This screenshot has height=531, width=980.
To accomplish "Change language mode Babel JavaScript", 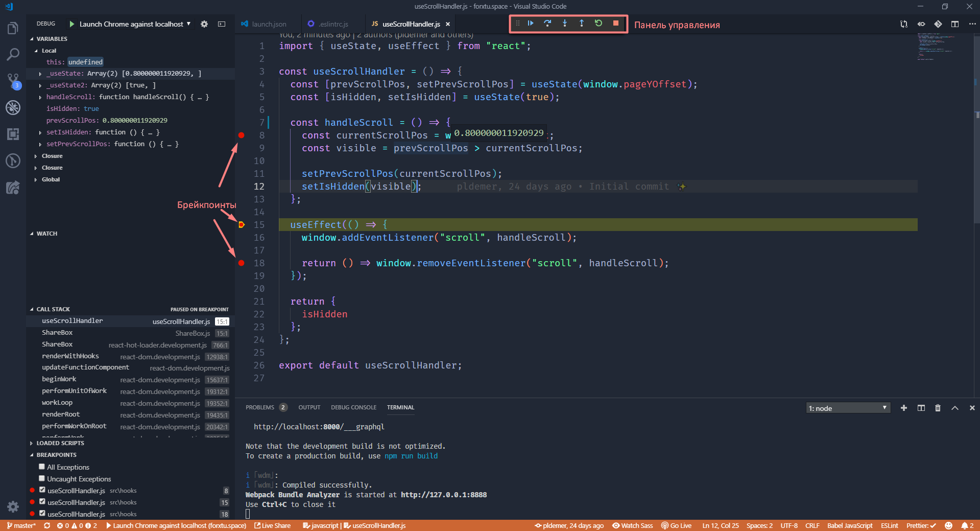I will click(x=850, y=525).
